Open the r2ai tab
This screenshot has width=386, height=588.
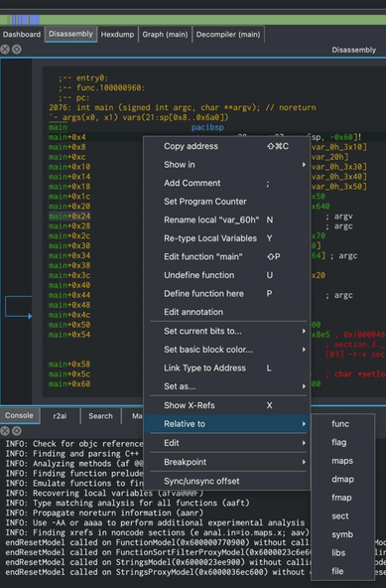pyautogui.click(x=60, y=416)
